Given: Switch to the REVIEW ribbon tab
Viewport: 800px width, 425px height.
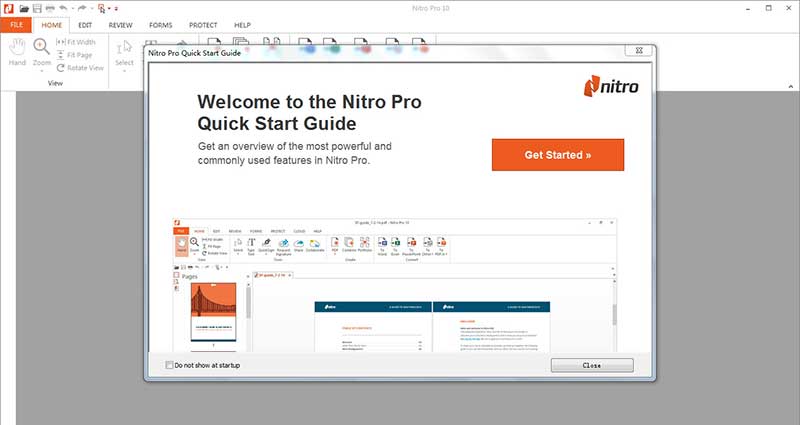Looking at the screenshot, I should 120,25.
